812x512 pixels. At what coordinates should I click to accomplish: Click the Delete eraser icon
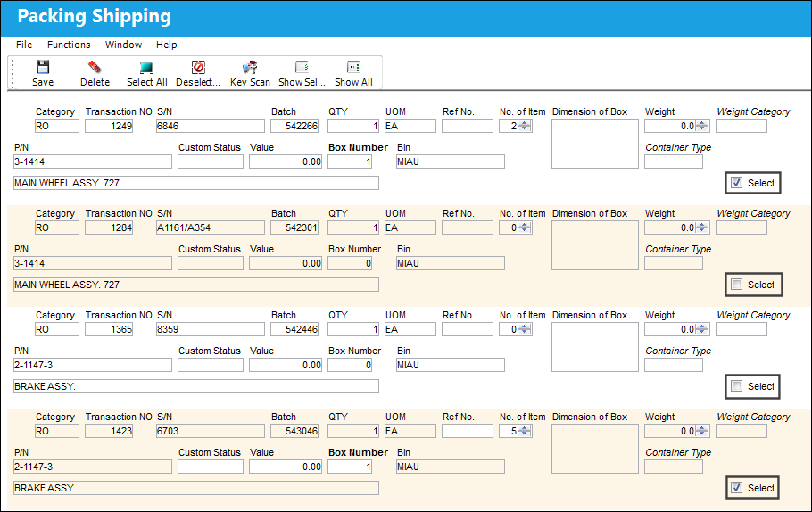(95, 67)
